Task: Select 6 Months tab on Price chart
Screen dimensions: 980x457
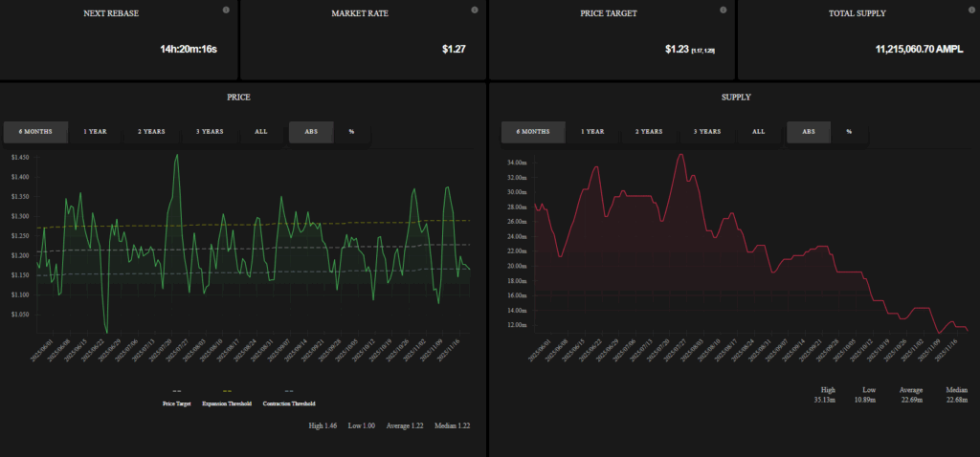Action: coord(35,131)
